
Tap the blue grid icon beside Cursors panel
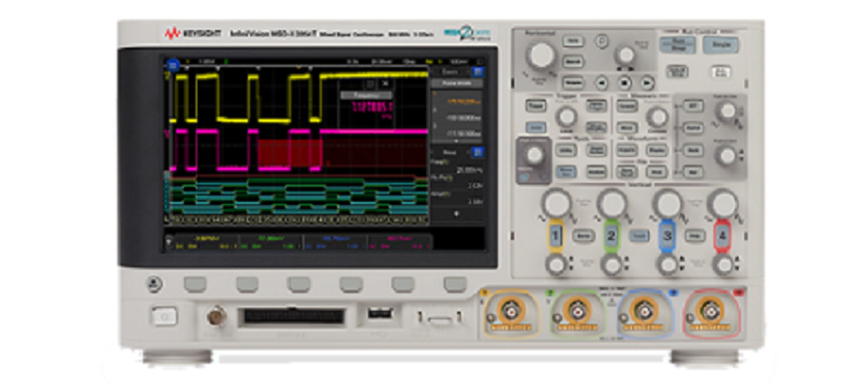(478, 72)
